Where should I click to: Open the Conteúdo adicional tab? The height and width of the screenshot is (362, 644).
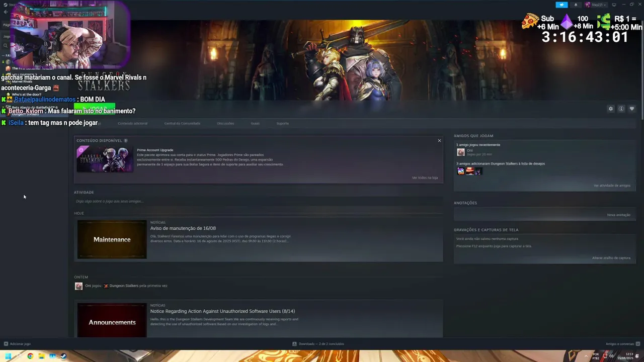(133, 123)
